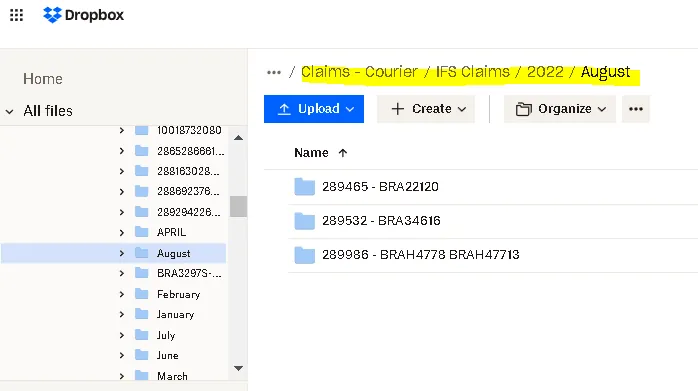Select the January folder in tree
Viewport: 698px width, 391px height.
click(x=175, y=314)
